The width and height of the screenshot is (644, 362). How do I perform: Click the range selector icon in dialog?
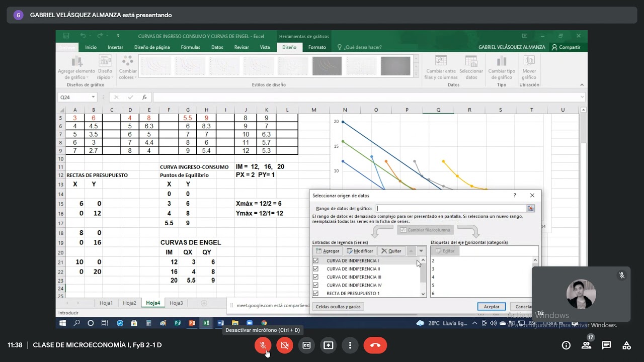pyautogui.click(x=530, y=208)
